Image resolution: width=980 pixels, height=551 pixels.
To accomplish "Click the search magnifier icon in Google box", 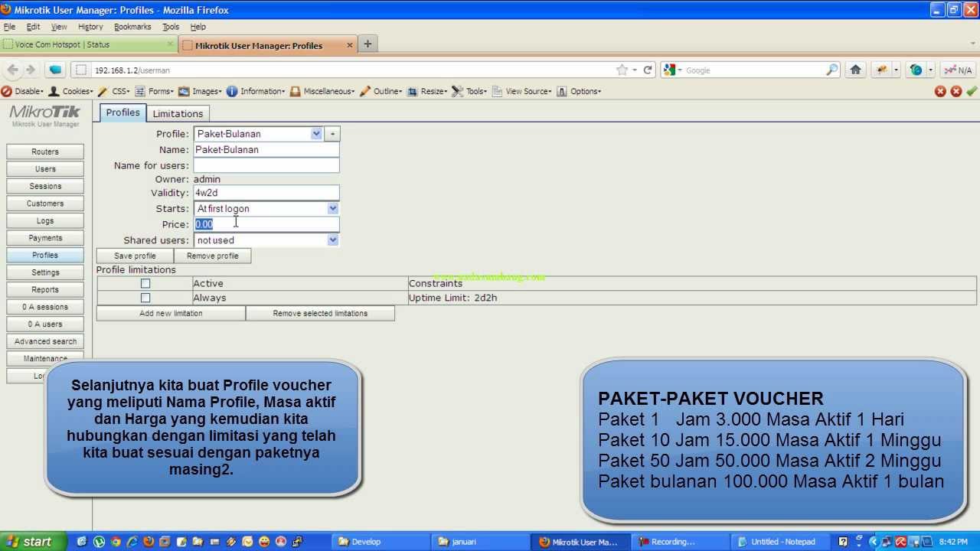I will [832, 70].
